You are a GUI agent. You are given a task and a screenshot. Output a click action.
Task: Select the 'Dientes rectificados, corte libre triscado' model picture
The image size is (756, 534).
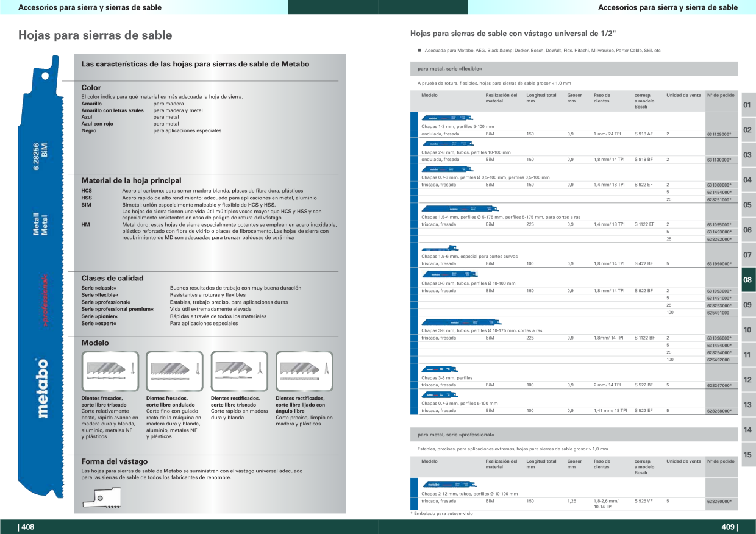click(240, 371)
